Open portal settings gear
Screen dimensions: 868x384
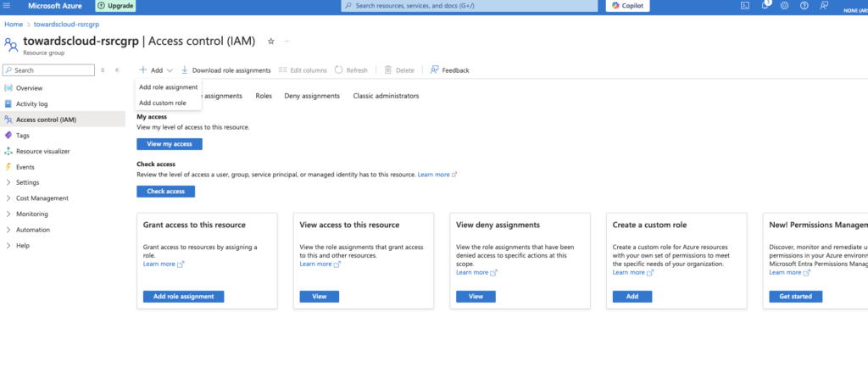point(784,6)
